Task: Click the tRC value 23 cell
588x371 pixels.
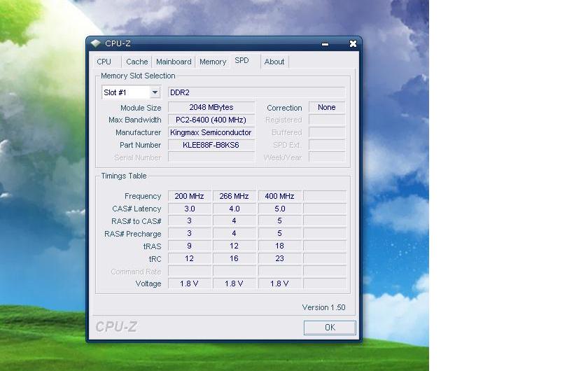Action: [279, 259]
